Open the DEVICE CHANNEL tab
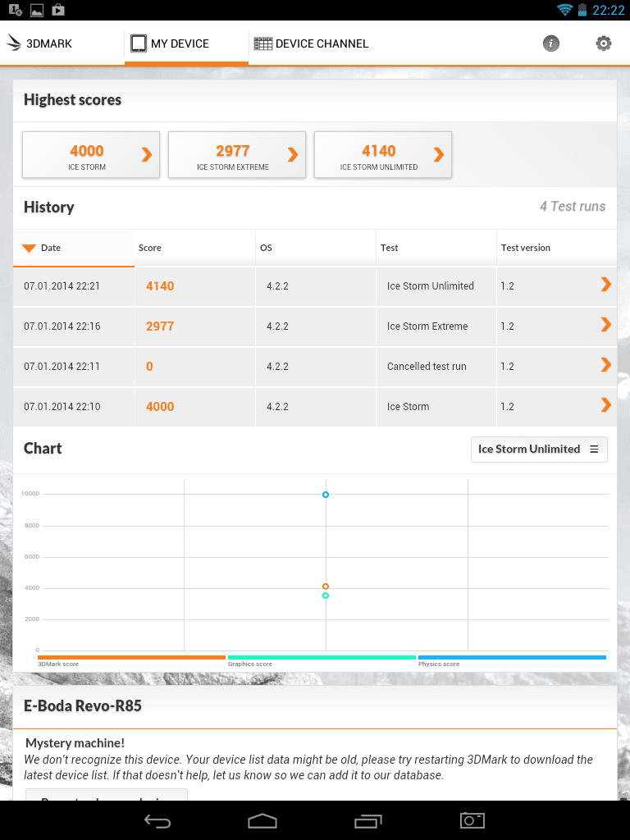Viewport: 630px width, 840px height. (x=311, y=43)
